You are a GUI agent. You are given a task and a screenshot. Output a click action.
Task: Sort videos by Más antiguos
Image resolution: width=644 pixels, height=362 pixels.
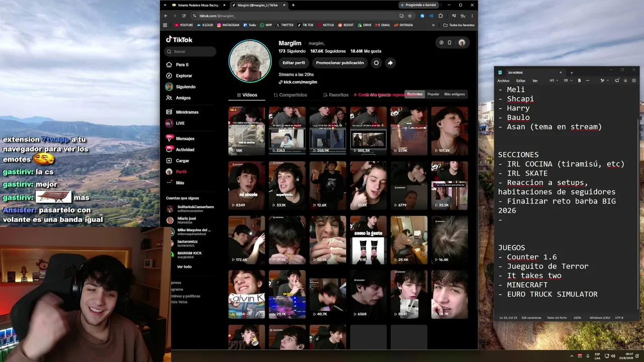tap(454, 94)
